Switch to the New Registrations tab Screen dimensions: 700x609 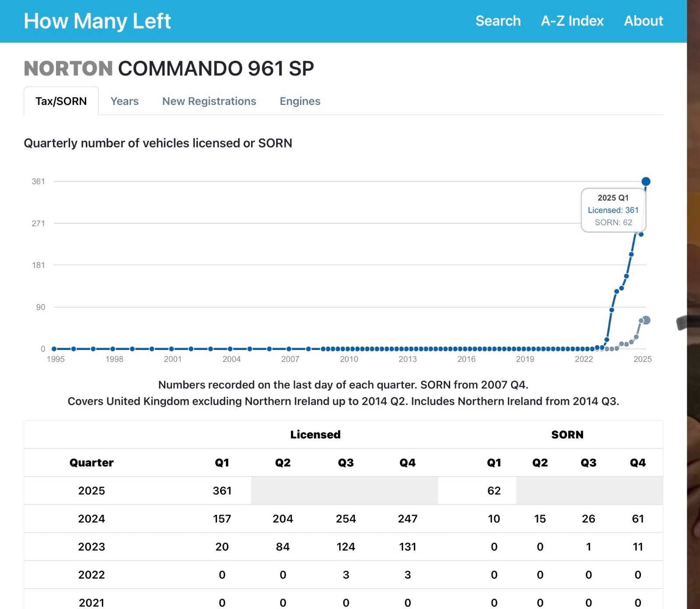(x=209, y=101)
